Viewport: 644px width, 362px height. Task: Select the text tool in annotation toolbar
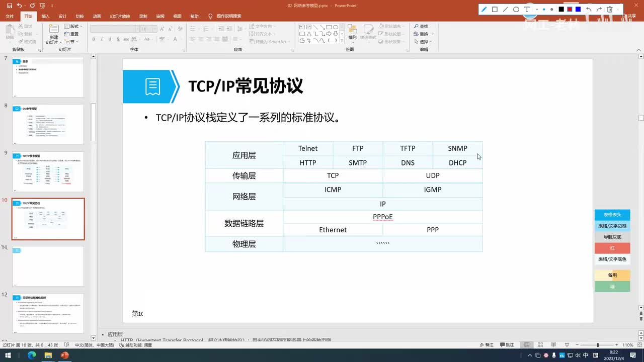527,9
